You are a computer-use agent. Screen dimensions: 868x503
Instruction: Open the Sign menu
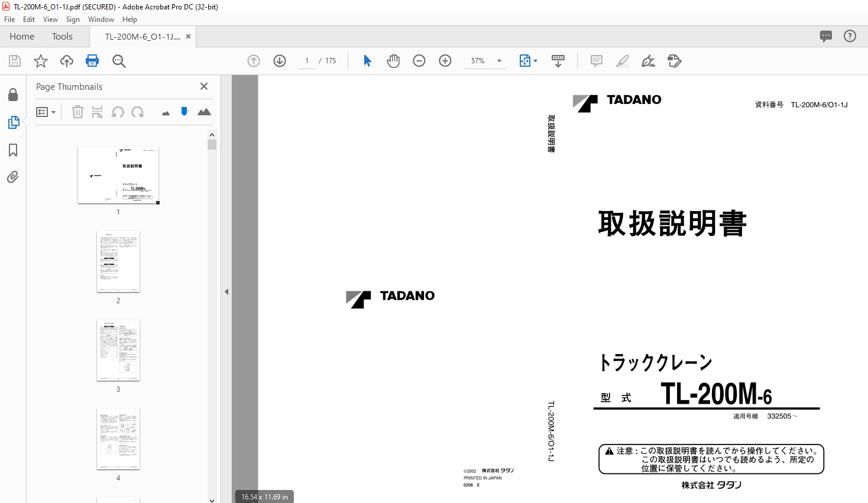(73, 20)
